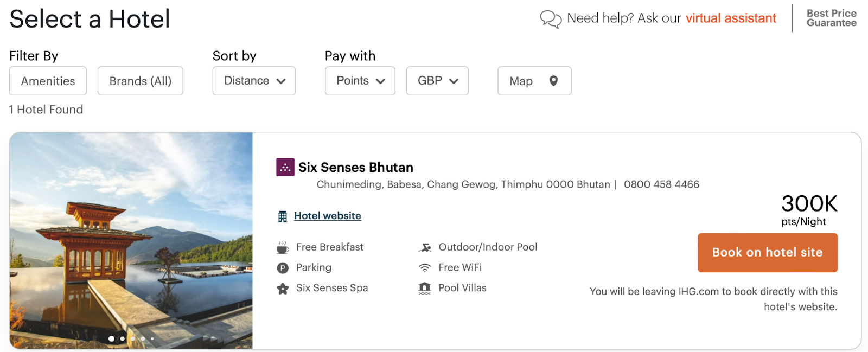The height and width of the screenshot is (352, 868).
Task: Click the map pin location icon
Action: [553, 81]
